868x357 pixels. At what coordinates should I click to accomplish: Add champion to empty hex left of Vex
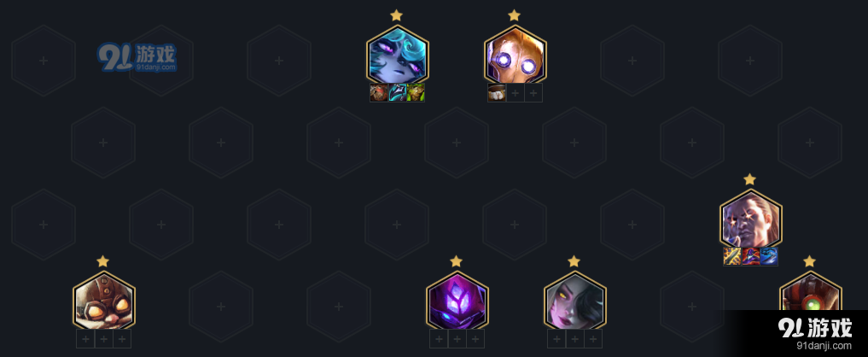pyautogui.click(x=279, y=61)
